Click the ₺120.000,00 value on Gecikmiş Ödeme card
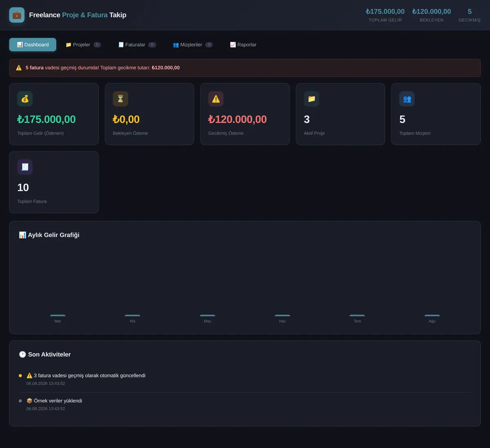This screenshot has width=490, height=448. 237,119
